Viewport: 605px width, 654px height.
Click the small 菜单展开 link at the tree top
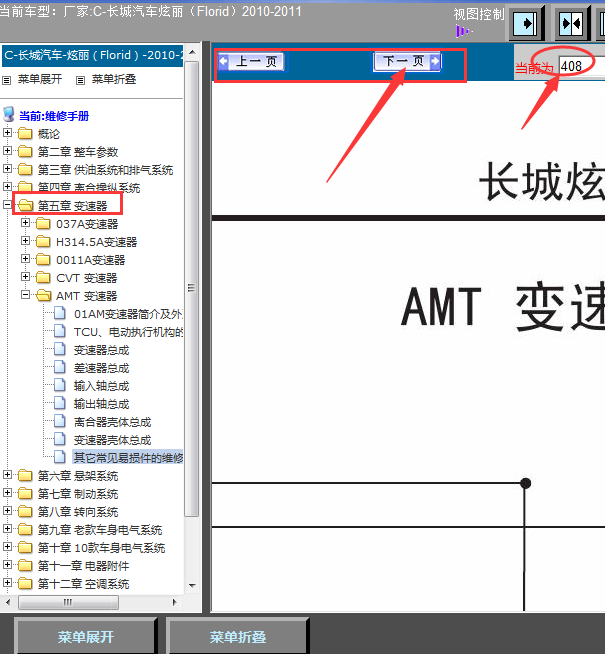(x=40, y=79)
